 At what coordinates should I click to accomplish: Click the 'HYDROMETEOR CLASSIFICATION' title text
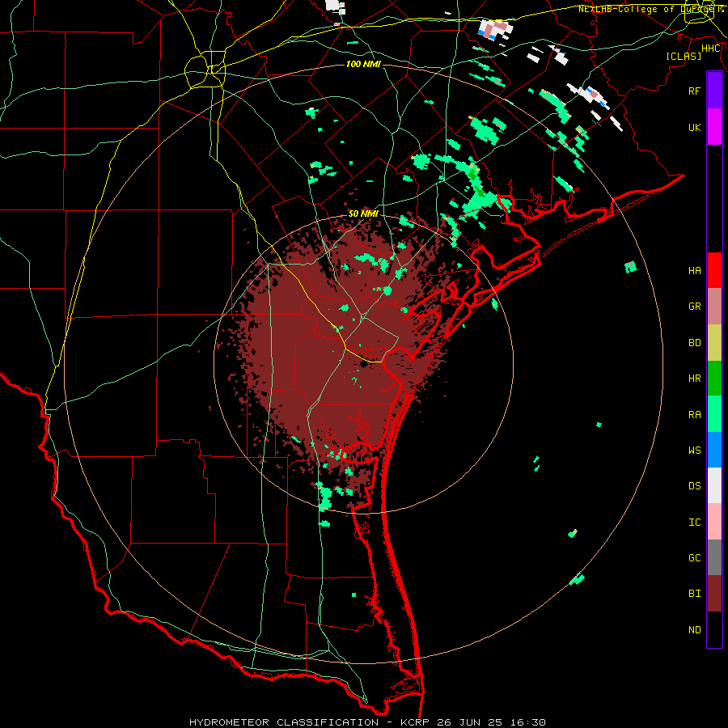click(x=284, y=722)
